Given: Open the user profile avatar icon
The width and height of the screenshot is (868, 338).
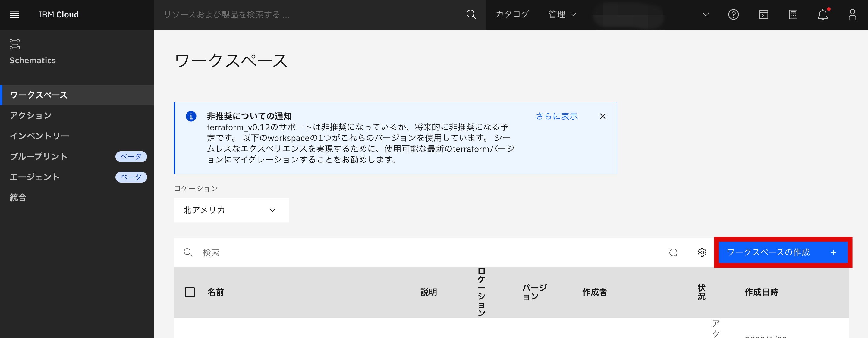Looking at the screenshot, I should [x=853, y=14].
